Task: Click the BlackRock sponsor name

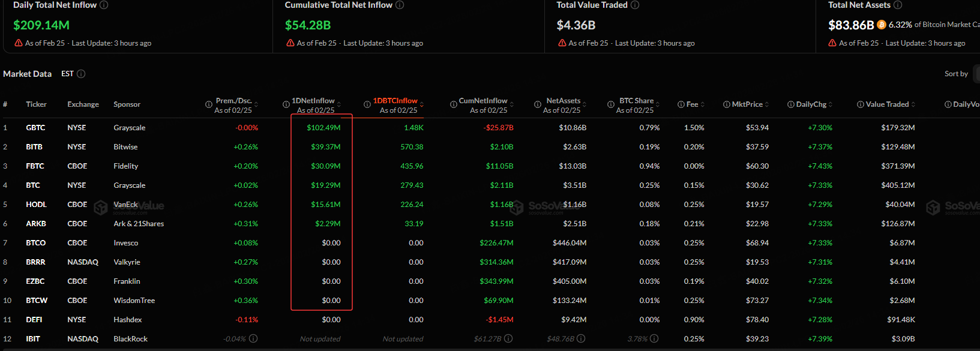Action: [131, 339]
